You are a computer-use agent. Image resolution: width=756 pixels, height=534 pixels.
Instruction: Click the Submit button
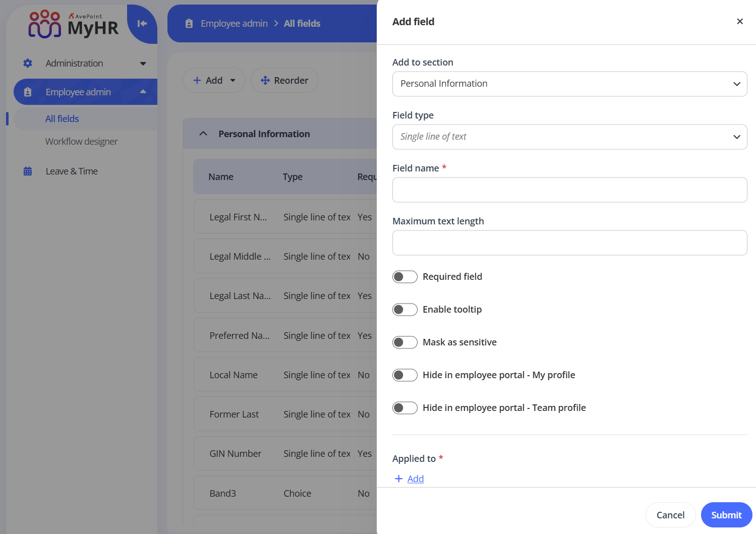pyautogui.click(x=726, y=515)
